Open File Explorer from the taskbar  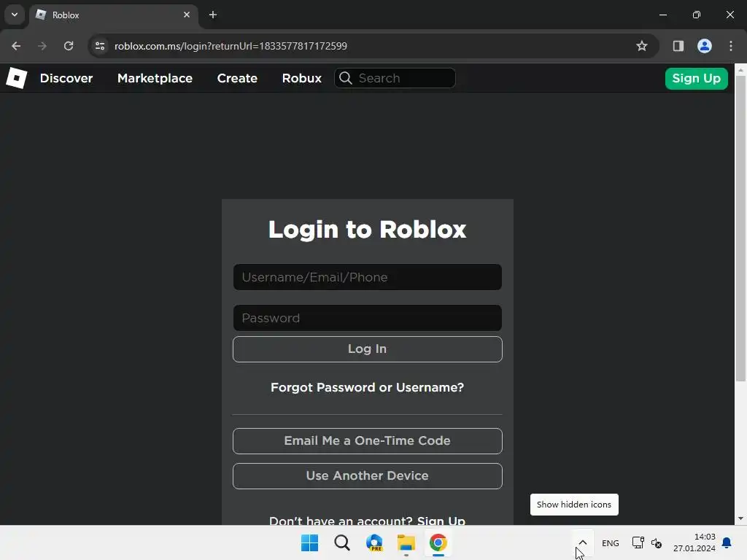pyautogui.click(x=406, y=542)
